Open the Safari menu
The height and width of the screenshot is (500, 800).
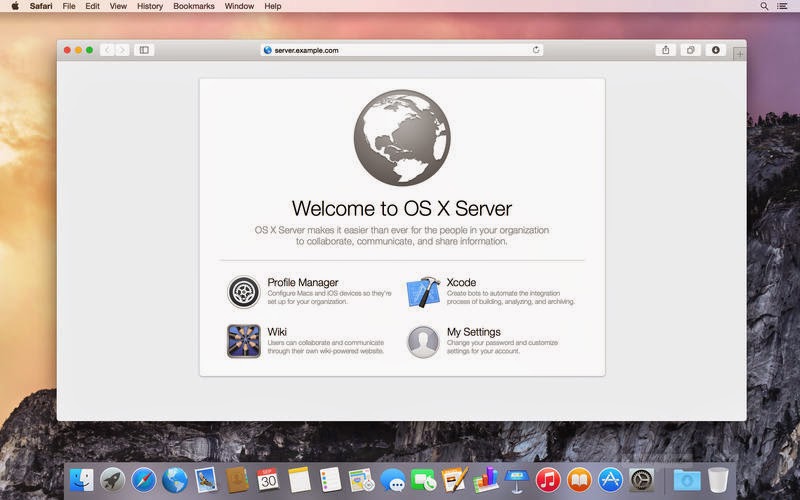pos(41,6)
